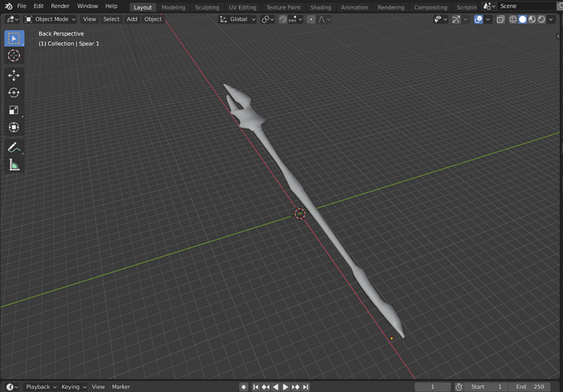This screenshot has width=563, height=392.
Task: Open the File menu
Action: click(x=21, y=6)
